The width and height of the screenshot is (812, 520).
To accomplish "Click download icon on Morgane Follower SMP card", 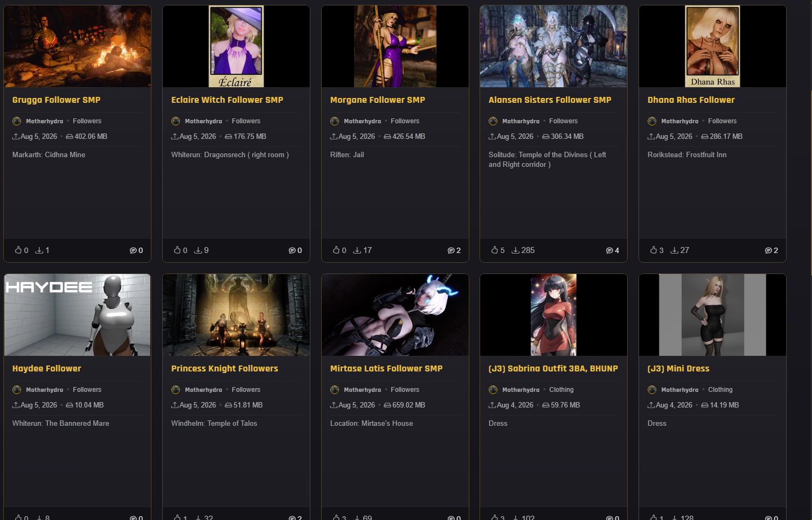I will [x=357, y=250].
